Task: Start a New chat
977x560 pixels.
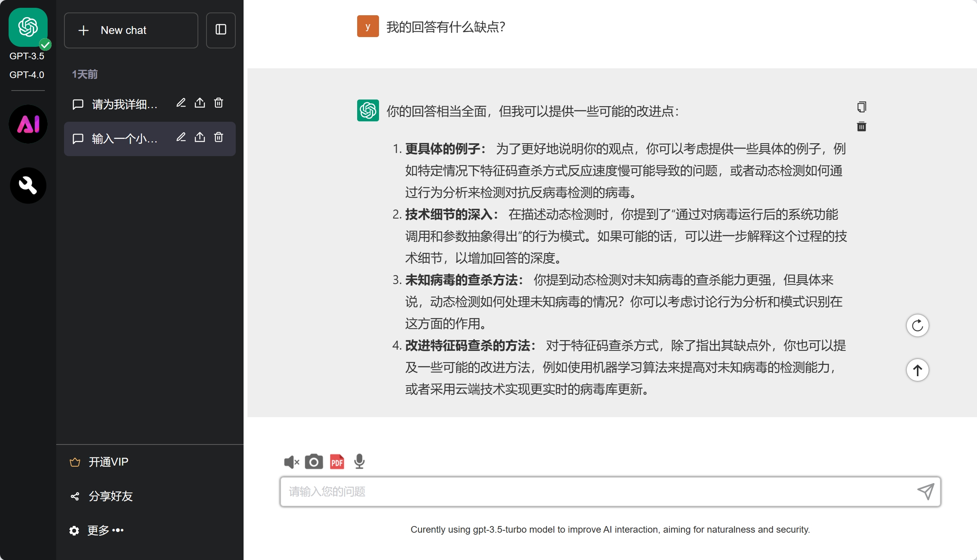Action: [x=131, y=30]
